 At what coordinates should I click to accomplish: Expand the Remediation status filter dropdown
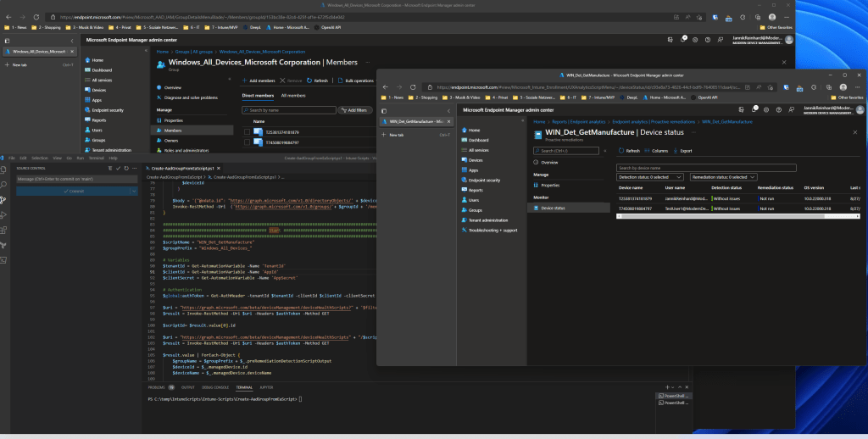[x=723, y=176]
